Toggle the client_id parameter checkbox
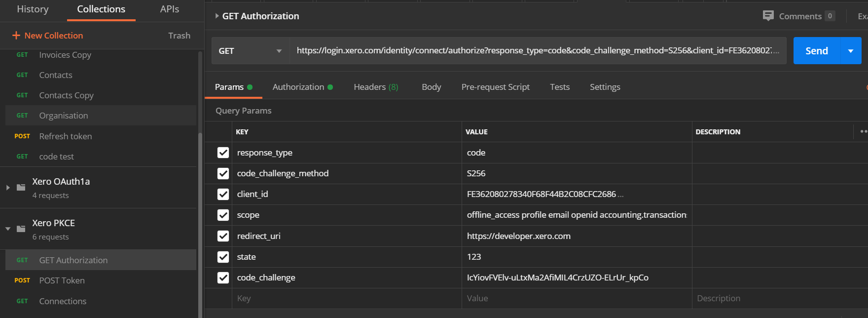The height and width of the screenshot is (318, 868). 223,194
